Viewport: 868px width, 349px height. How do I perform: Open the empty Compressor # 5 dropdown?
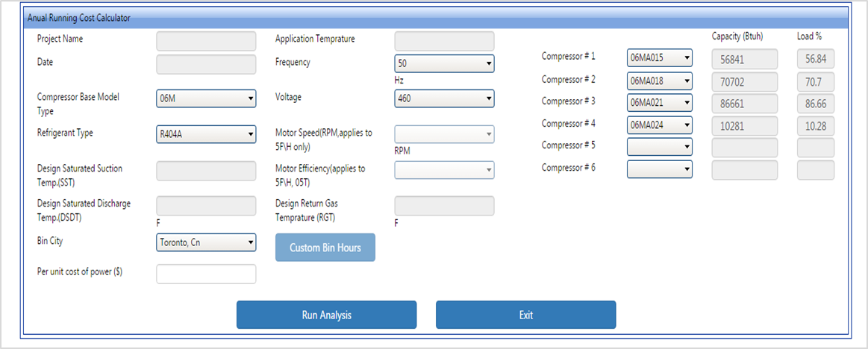click(x=660, y=147)
